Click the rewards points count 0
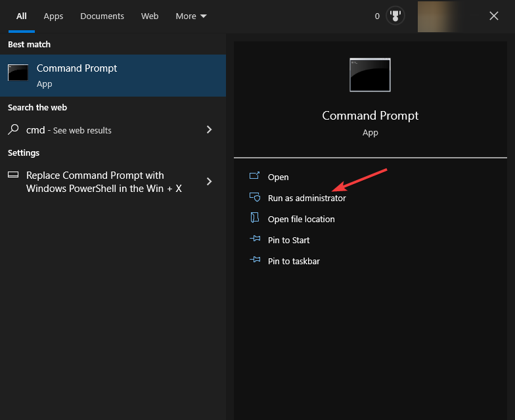The height and width of the screenshot is (420, 515). pyautogui.click(x=377, y=16)
